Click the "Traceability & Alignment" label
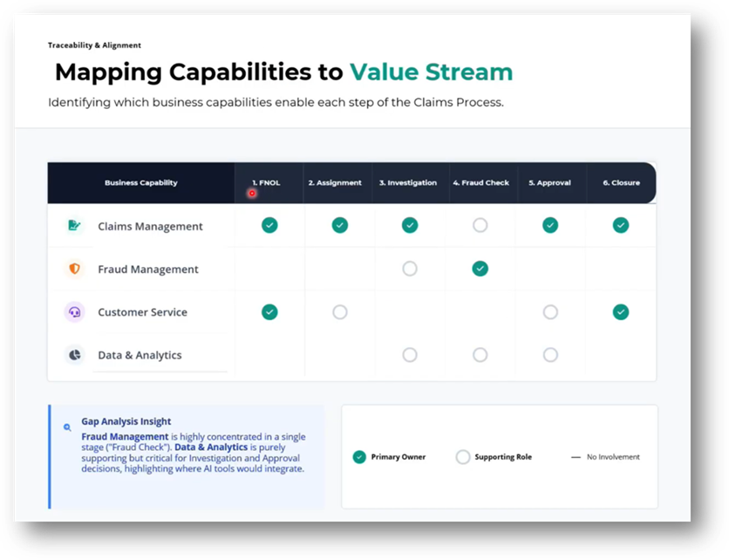Screen dimensions: 729x560 [94, 45]
